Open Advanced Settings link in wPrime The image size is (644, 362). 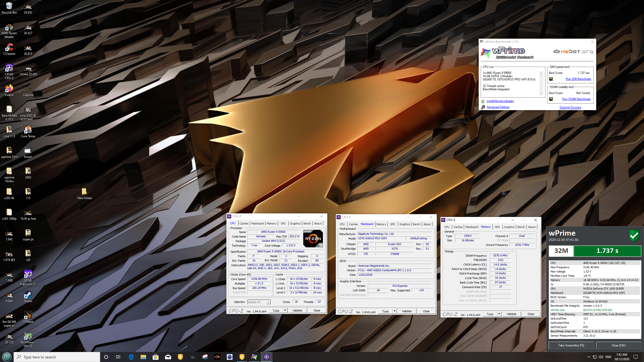coord(498,107)
